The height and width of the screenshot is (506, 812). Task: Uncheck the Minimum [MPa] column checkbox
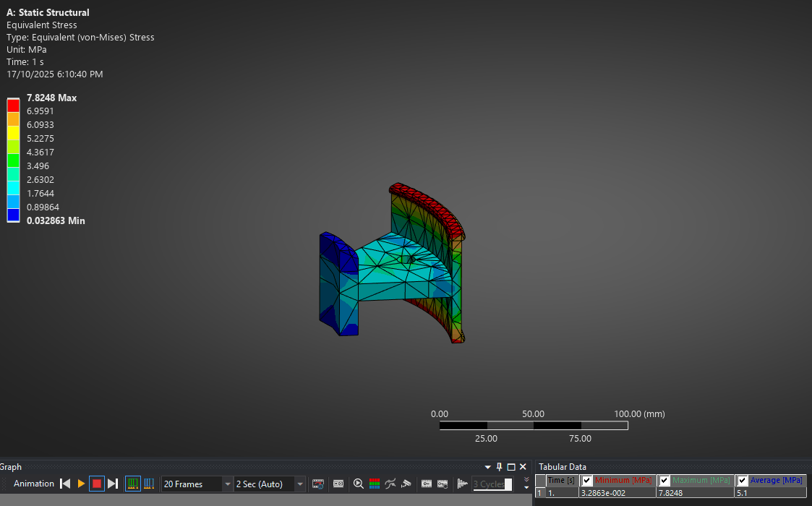(586, 481)
